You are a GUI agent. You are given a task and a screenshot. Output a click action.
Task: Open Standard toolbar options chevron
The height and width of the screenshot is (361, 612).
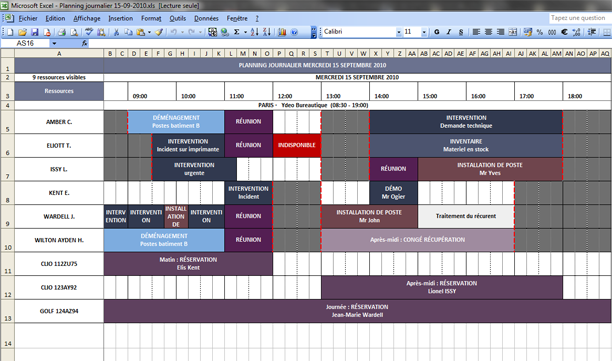click(313, 32)
